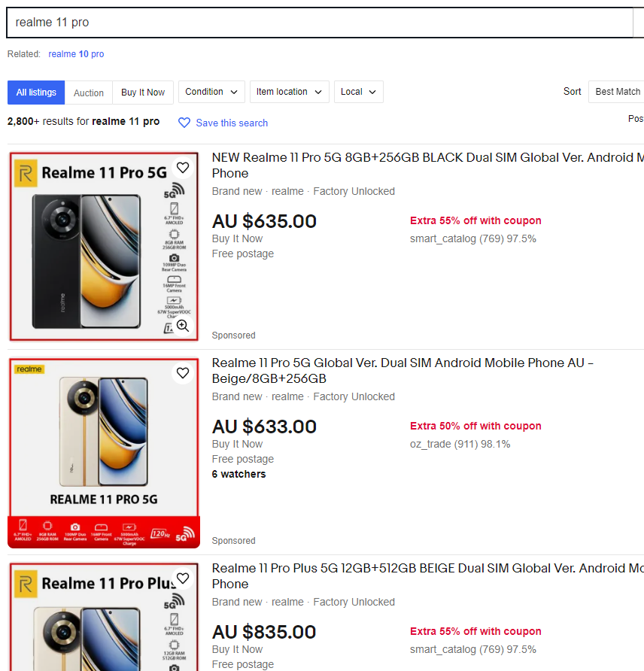
Task: Click smart_catalog seller on the $635 listing
Action: (472, 238)
